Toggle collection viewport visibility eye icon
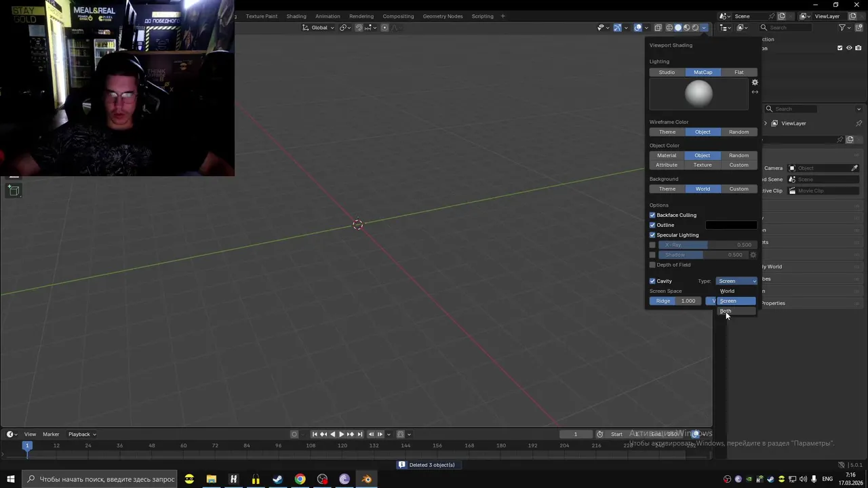The width and height of the screenshot is (868, 488). point(849,47)
